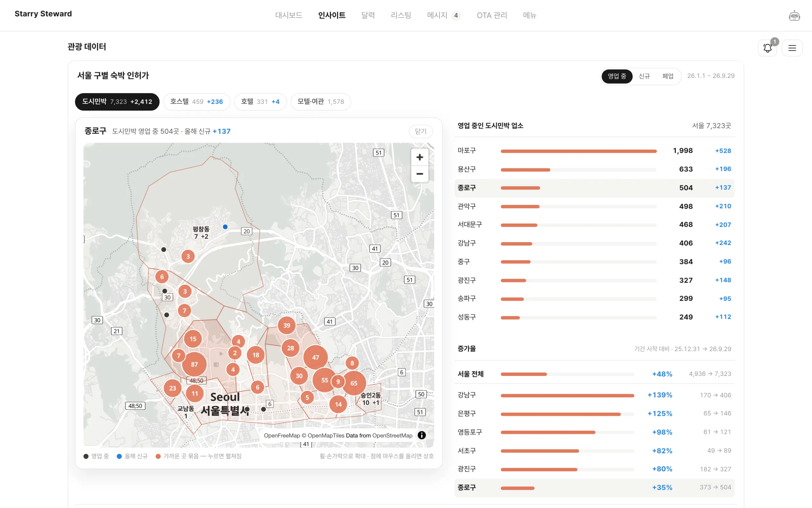Select 영등포구 in the 증가율 list
The image size is (812, 508).
point(594,432)
